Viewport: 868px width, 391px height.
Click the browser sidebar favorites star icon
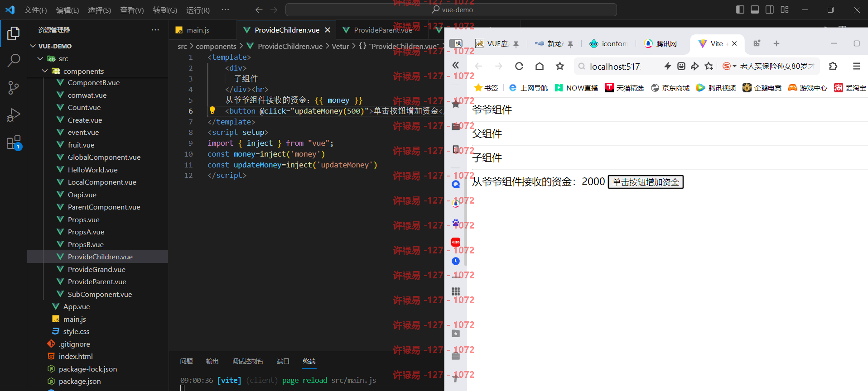coord(456,104)
